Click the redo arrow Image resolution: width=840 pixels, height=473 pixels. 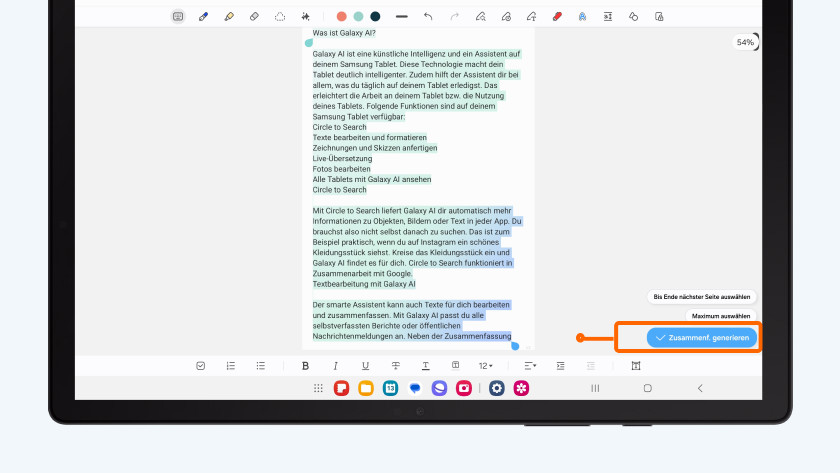455,17
